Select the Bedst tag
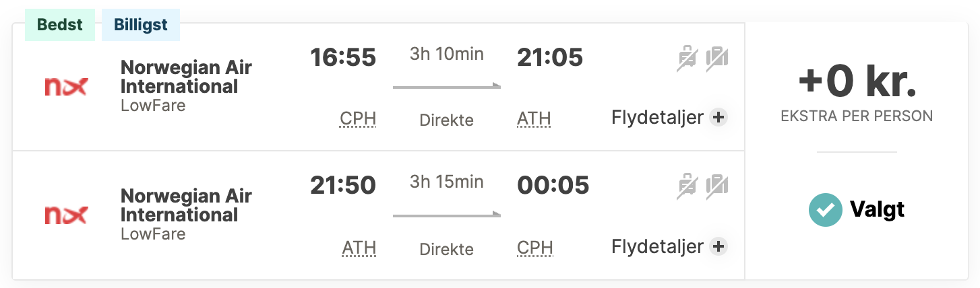Screen dimensions: 980x288 [x=60, y=26]
